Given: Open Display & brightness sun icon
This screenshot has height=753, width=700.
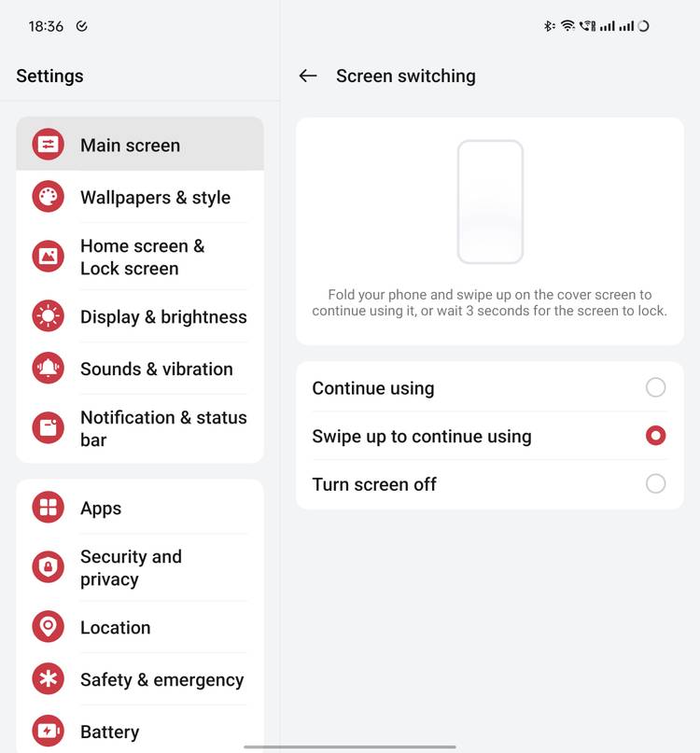Looking at the screenshot, I should 48,316.
